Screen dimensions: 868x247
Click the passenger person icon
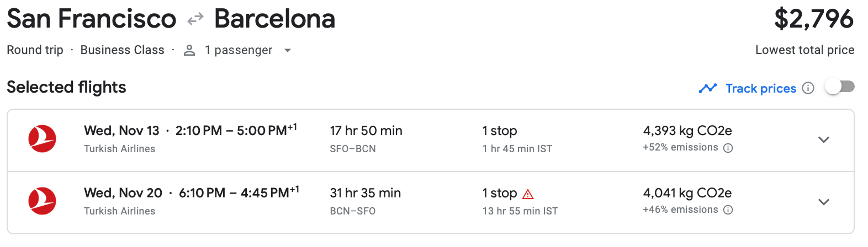click(x=189, y=51)
